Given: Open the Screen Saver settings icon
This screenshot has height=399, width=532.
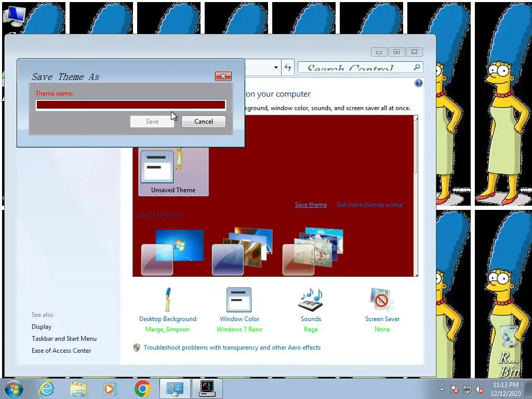Looking at the screenshot, I should coord(382,300).
